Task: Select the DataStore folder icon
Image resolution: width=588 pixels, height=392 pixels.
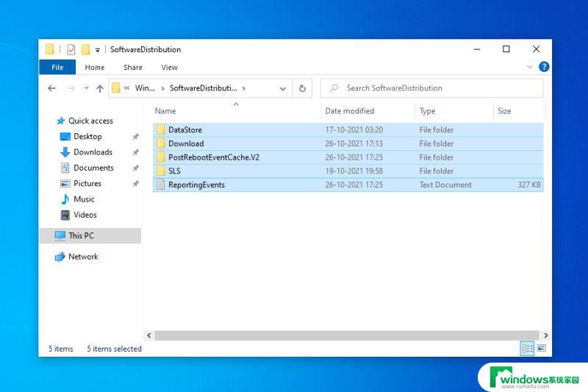Action: click(161, 129)
